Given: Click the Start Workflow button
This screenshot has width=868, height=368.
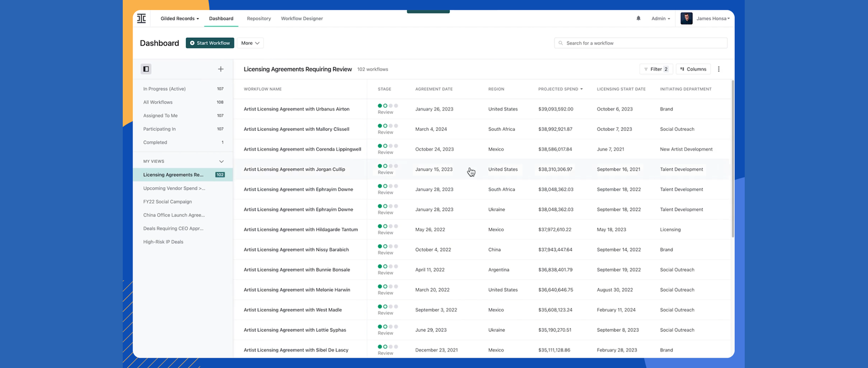Looking at the screenshot, I should pos(210,43).
